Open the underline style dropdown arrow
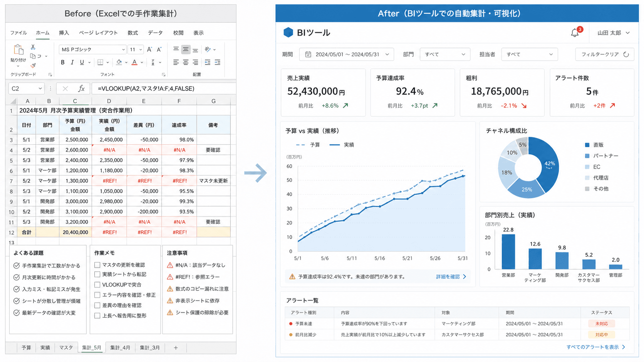 point(89,62)
